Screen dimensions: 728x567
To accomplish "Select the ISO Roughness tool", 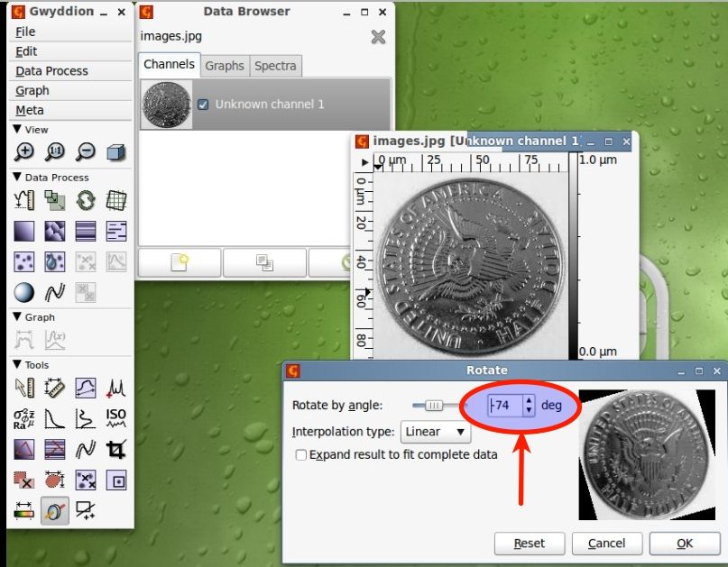I will coord(116,418).
